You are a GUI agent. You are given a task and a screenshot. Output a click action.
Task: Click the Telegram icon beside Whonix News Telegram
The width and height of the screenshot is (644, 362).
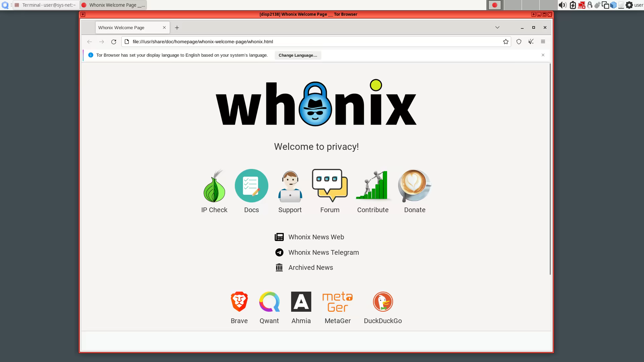[x=279, y=252]
